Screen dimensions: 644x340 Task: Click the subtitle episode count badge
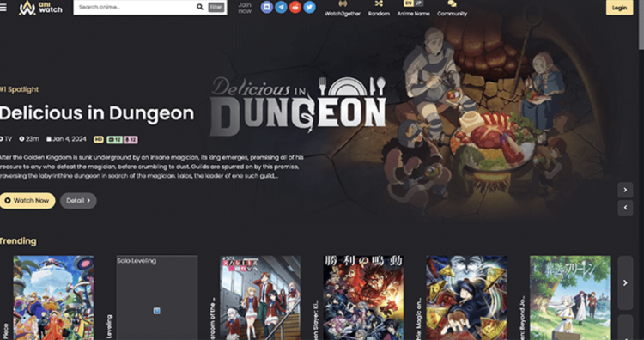tap(114, 140)
